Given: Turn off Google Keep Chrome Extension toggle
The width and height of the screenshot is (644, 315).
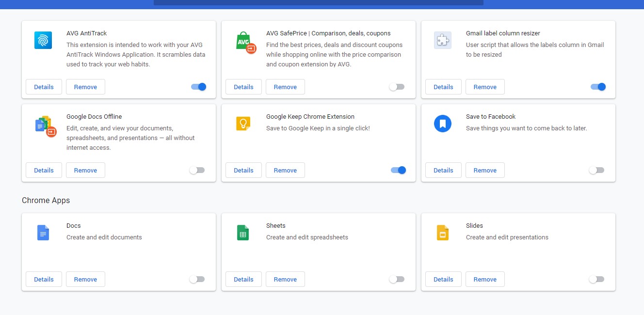Looking at the screenshot, I should tap(398, 170).
